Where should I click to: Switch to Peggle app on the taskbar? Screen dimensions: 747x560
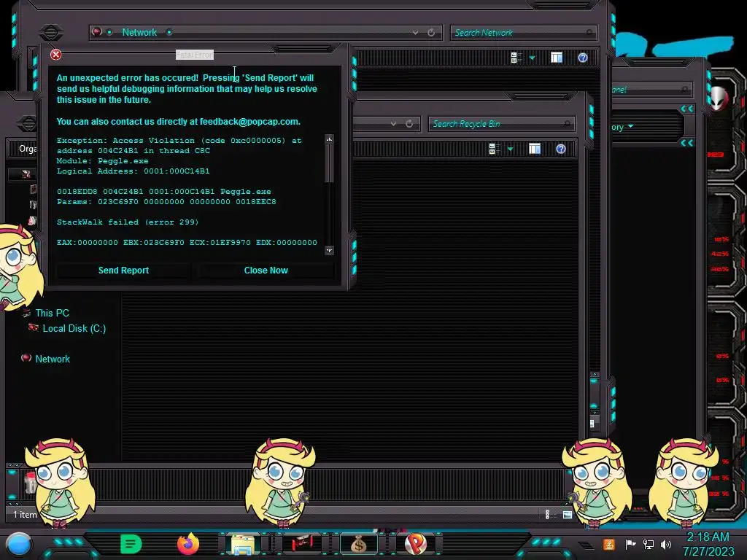pos(416,544)
